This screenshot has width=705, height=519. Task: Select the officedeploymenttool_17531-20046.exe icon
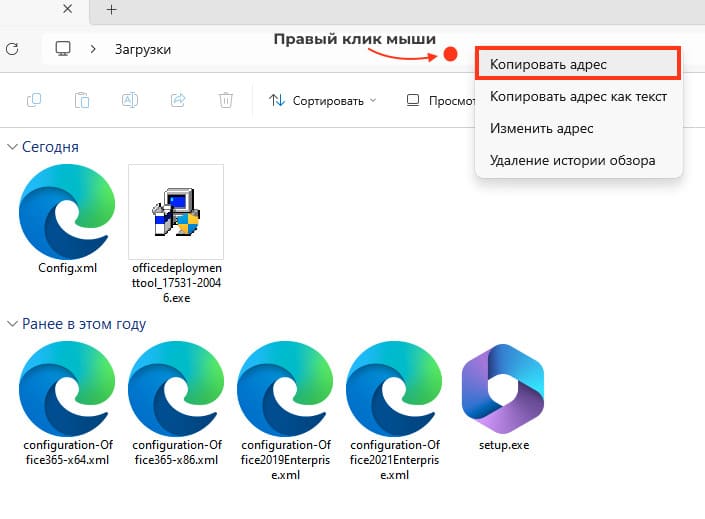[176, 211]
